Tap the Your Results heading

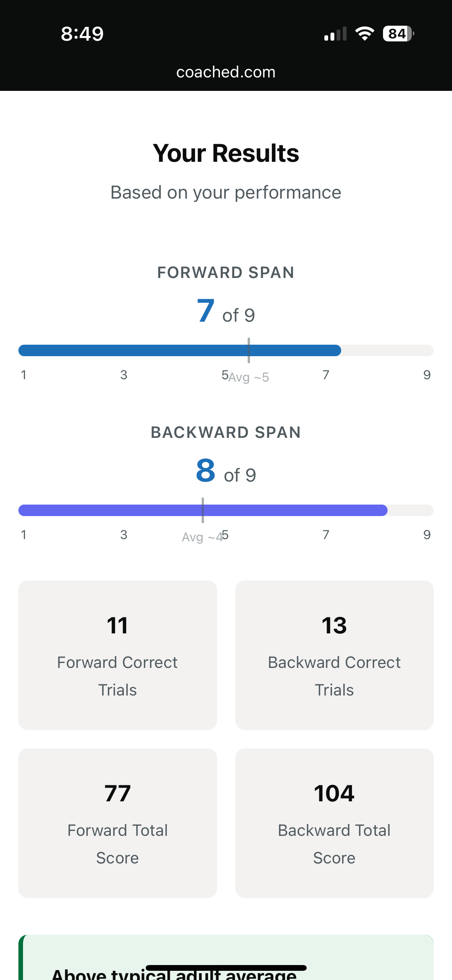click(226, 153)
